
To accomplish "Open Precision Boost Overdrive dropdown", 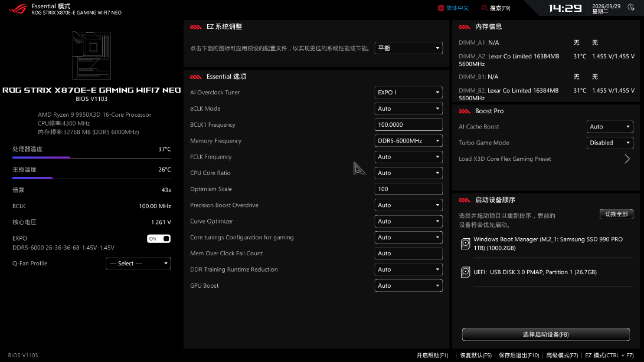I will pos(408,205).
